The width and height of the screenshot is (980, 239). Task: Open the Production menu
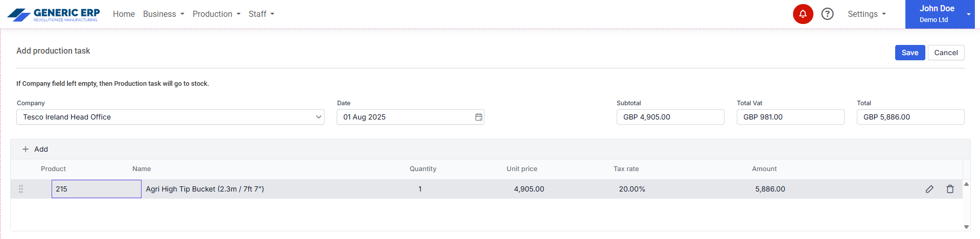point(216,14)
